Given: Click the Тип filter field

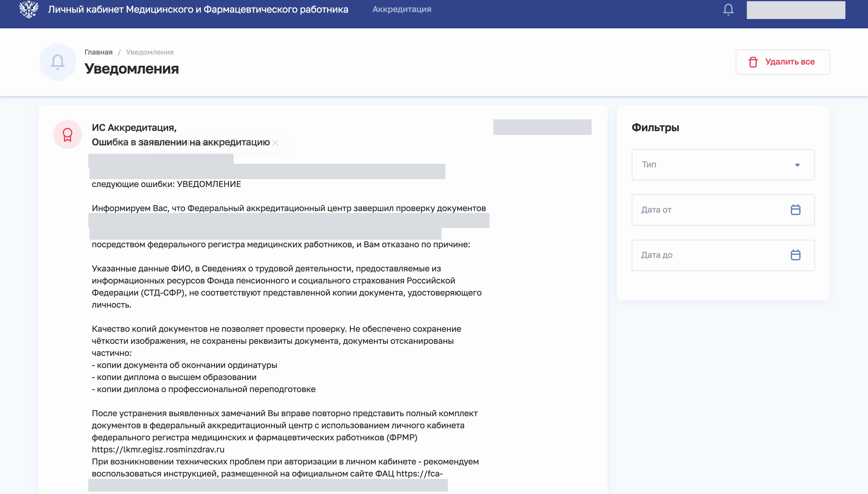Looking at the screenshot, I should [723, 165].
